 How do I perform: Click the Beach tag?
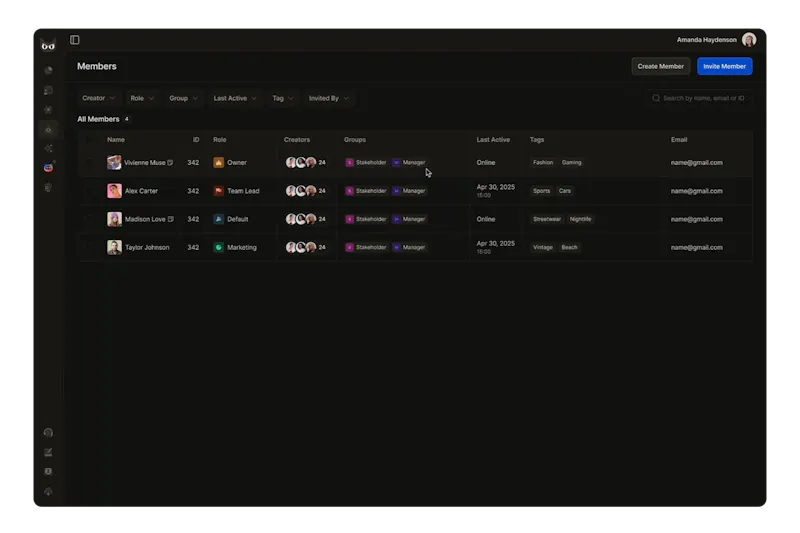[569, 247]
